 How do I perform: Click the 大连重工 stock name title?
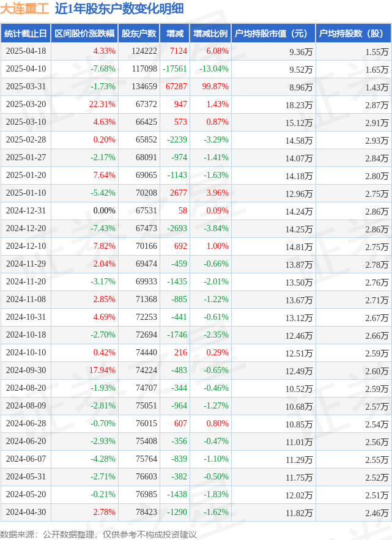tap(24, 9)
